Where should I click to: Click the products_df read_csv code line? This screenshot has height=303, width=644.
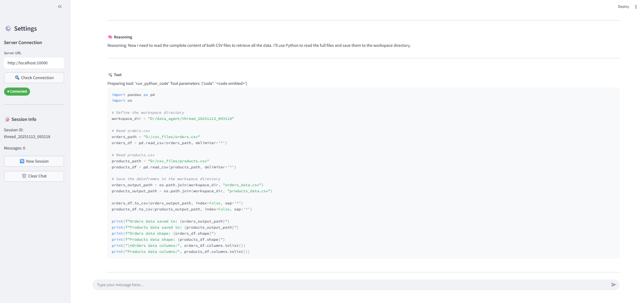pyautogui.click(x=174, y=167)
